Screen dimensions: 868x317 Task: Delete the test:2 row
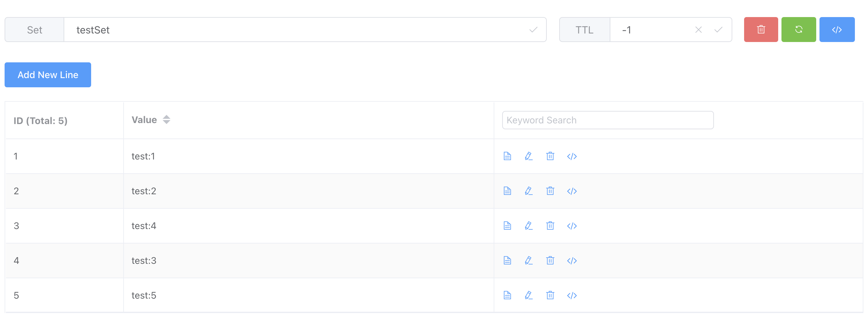(550, 191)
